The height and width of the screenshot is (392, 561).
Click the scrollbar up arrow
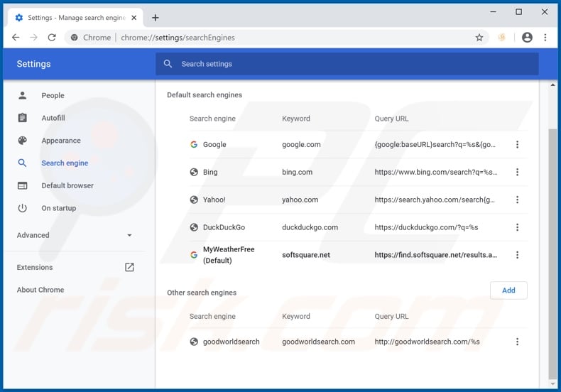[552, 85]
